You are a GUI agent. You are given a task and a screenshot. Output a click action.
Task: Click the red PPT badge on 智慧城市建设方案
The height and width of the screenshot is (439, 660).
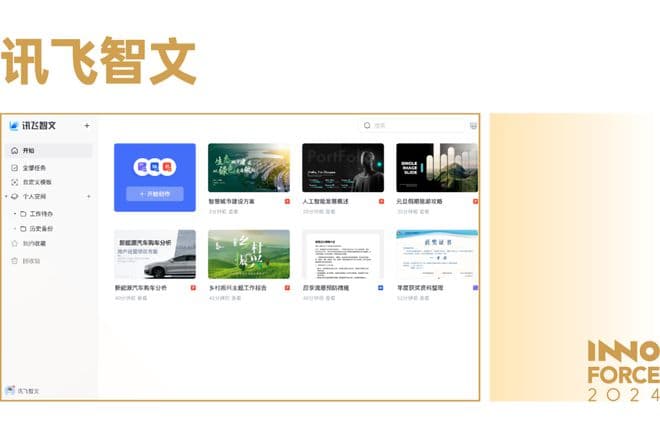[x=287, y=202]
